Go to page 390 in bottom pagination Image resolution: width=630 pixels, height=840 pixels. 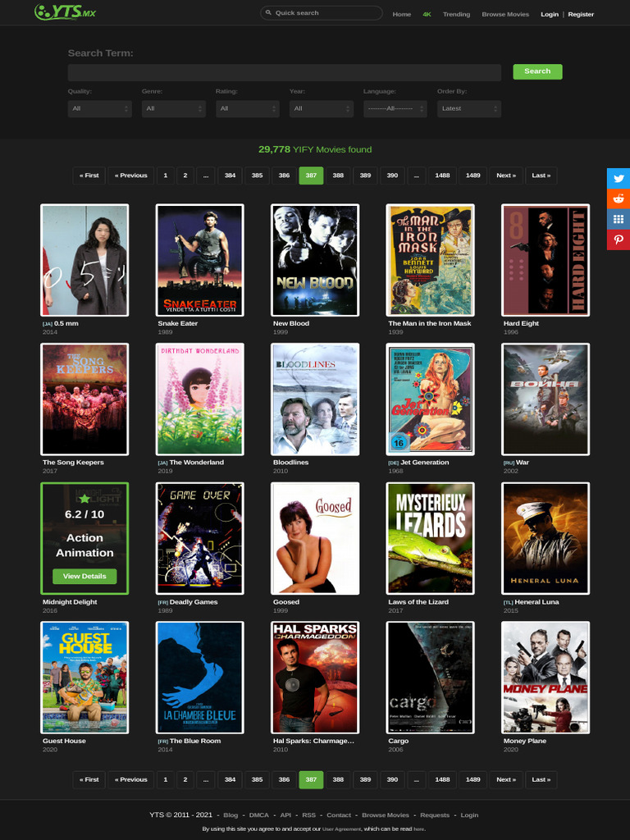pos(392,780)
